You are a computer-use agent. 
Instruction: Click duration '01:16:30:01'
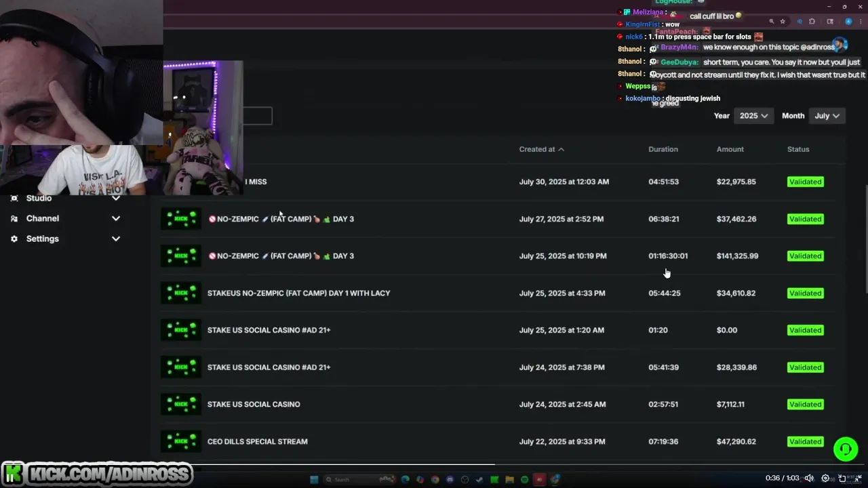[668, 256]
